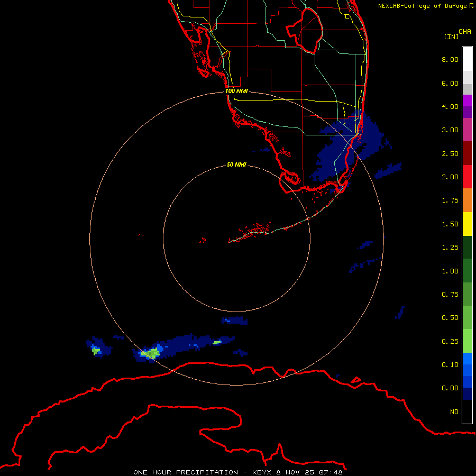The width and height of the screenshot is (476, 476).
Task: Click the OHA product label
Action: click(x=465, y=32)
